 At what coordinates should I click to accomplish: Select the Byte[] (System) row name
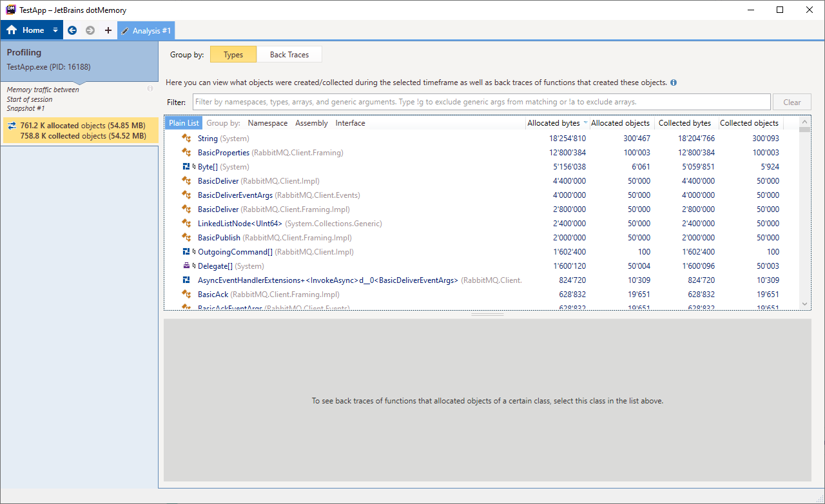tap(223, 167)
